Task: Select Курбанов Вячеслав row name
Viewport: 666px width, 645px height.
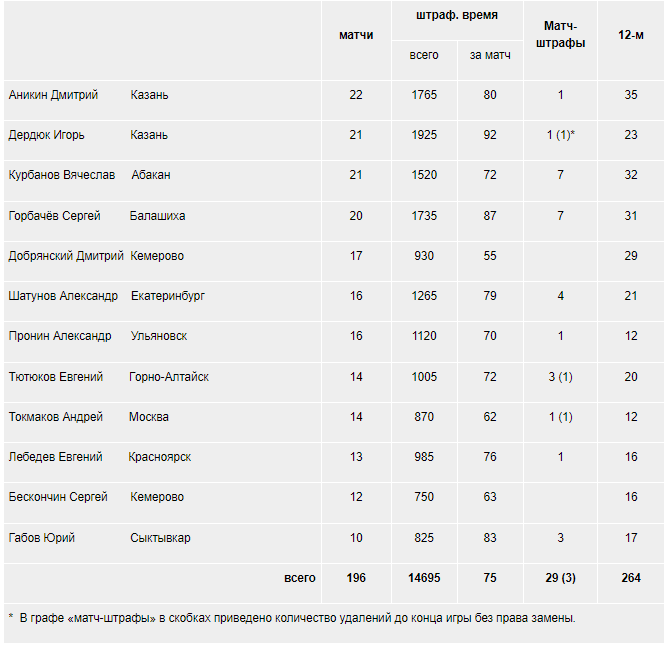Action: click(x=62, y=175)
